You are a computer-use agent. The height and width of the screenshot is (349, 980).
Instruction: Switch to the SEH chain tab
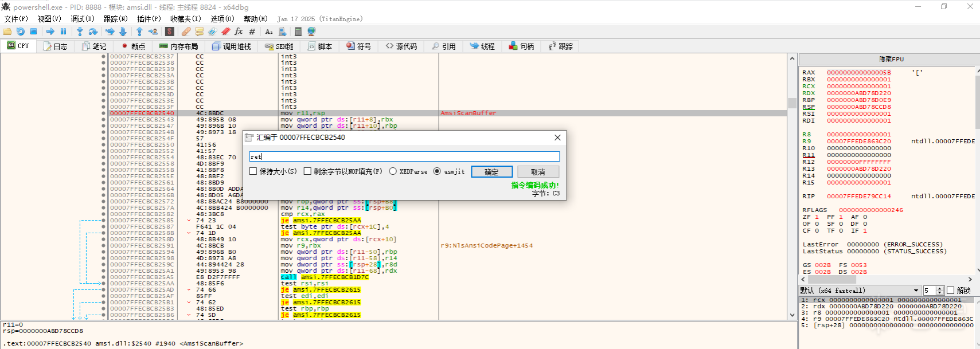pyautogui.click(x=279, y=46)
